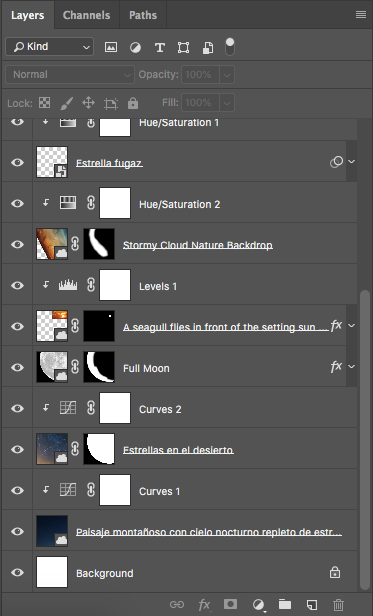Viewport: 373px width, 616px height.
Task: Click layers panel vertical scrollbar
Action: (x=365, y=439)
